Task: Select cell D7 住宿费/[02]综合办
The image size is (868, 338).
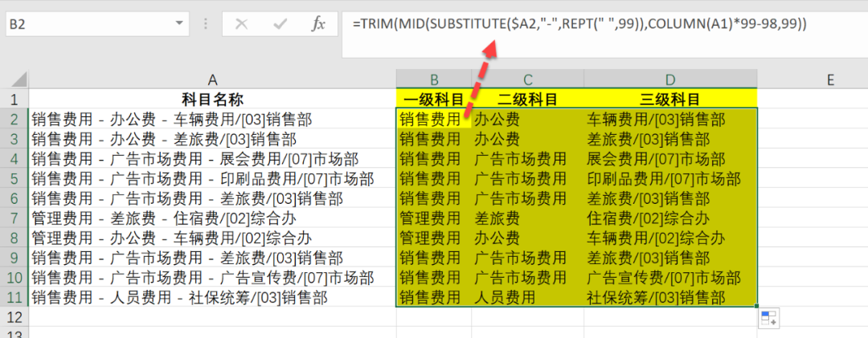Action: point(670,218)
